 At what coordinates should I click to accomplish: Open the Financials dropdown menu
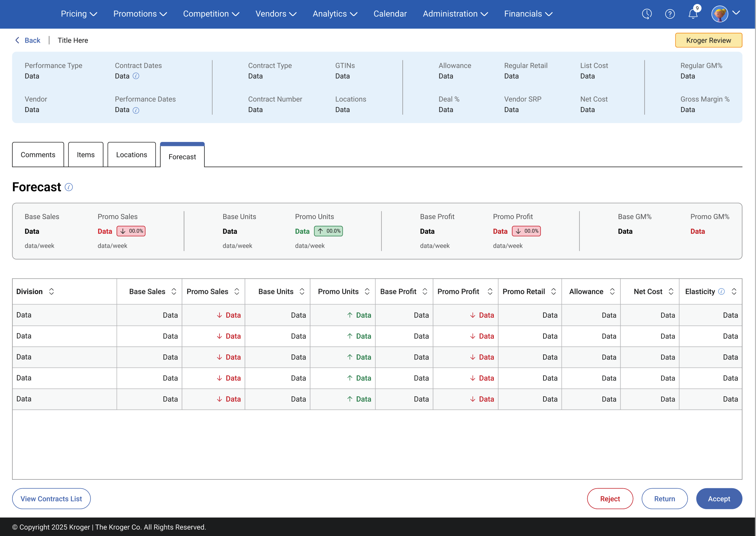coord(528,14)
